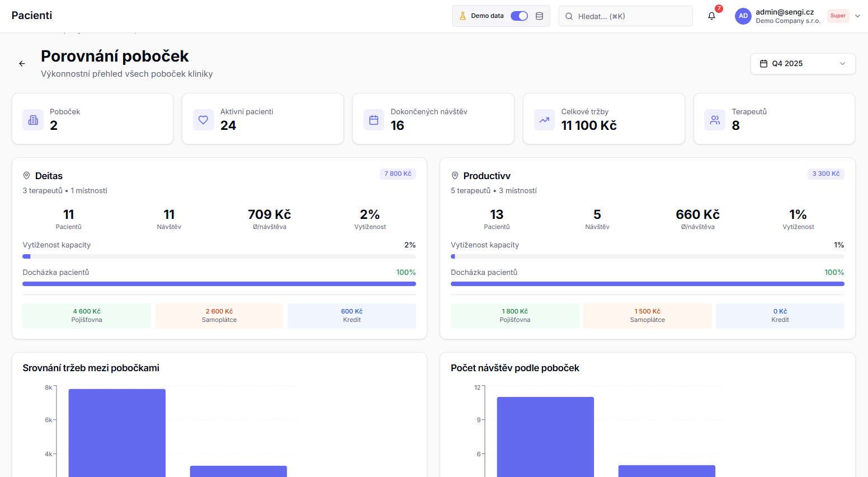The width and height of the screenshot is (868, 477).
Task: Click the Deitas Pojišťovna 4 600 Kč tile
Action: 87,316
